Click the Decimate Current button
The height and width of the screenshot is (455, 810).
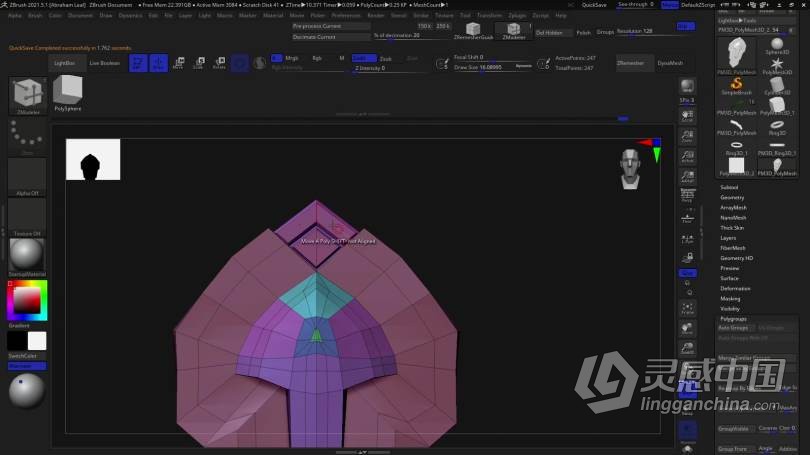(x=331, y=37)
